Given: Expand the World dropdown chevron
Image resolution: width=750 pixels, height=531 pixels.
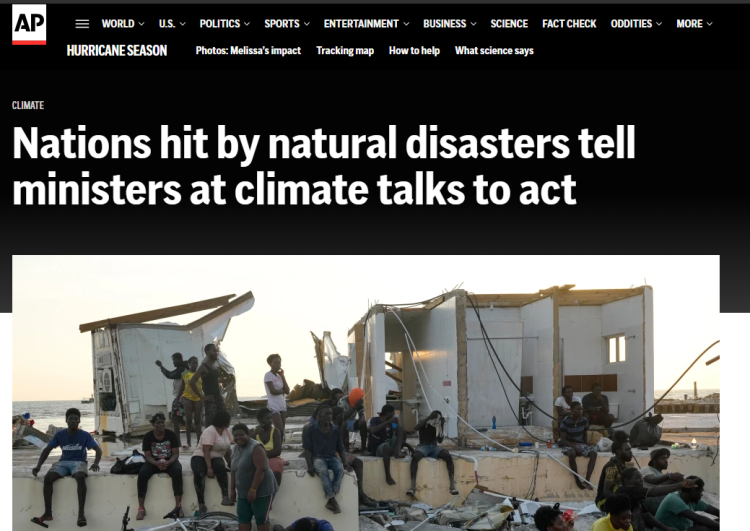Looking at the screenshot, I should [141, 24].
